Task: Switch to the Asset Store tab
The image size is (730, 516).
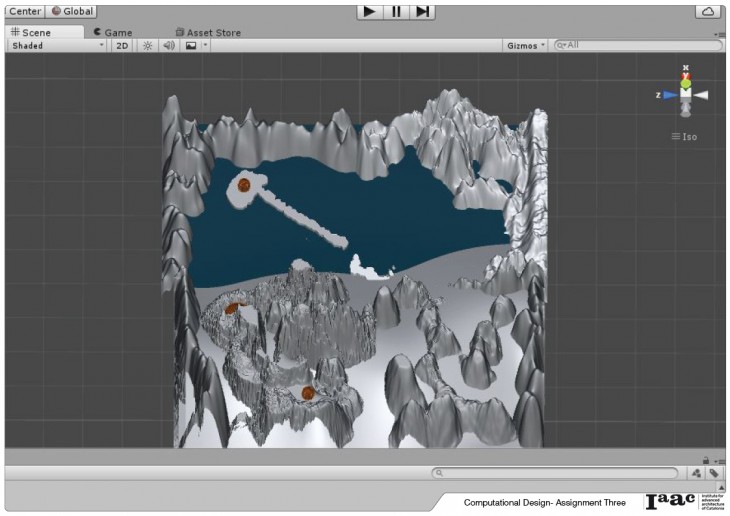Action: [x=208, y=32]
